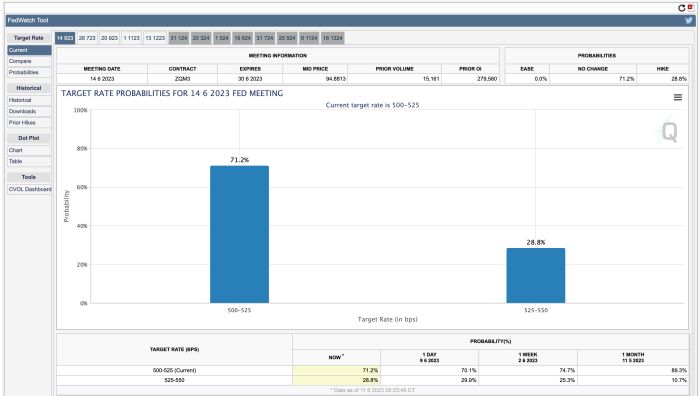Click the 71.2% label above the bar
The height and width of the screenshot is (396, 700).
click(x=240, y=160)
